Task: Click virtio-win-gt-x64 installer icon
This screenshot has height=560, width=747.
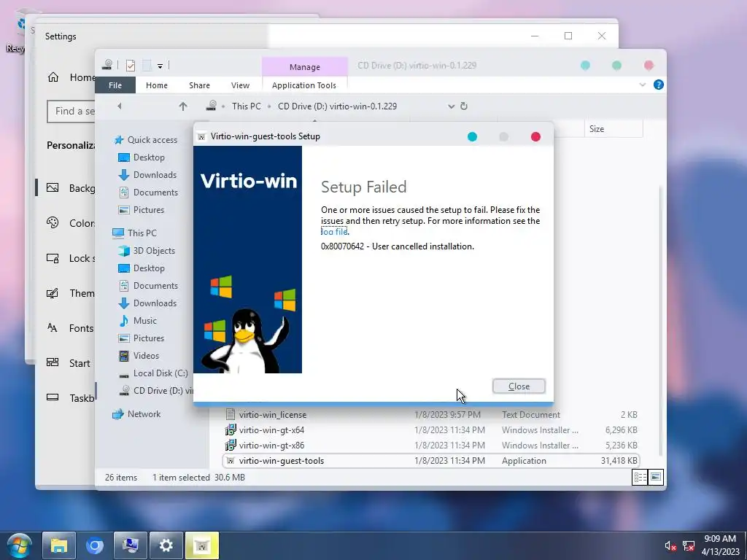Action: point(231,430)
